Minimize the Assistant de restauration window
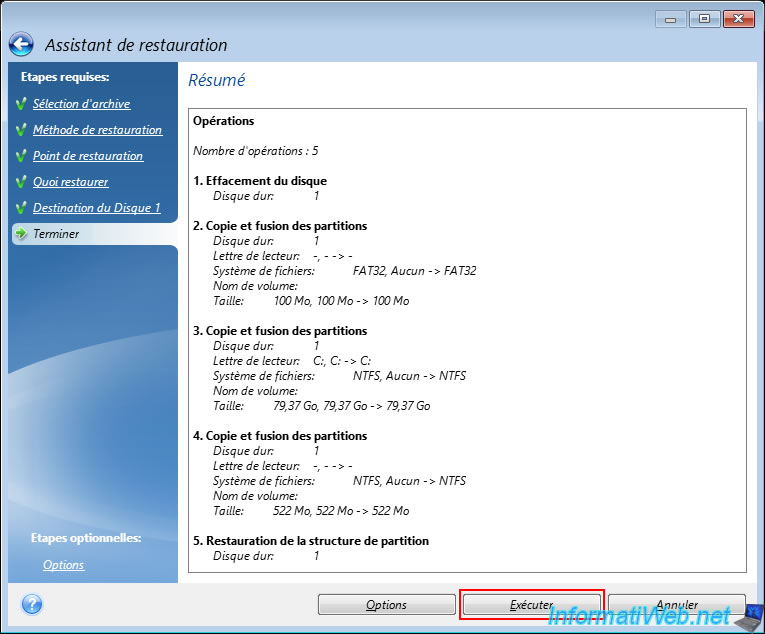Screen dimensions: 765x634 [x=671, y=19]
